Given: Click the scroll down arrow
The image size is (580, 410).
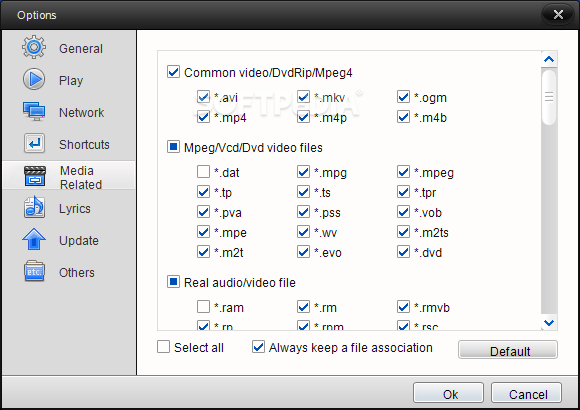Looking at the screenshot, I should 549,323.
